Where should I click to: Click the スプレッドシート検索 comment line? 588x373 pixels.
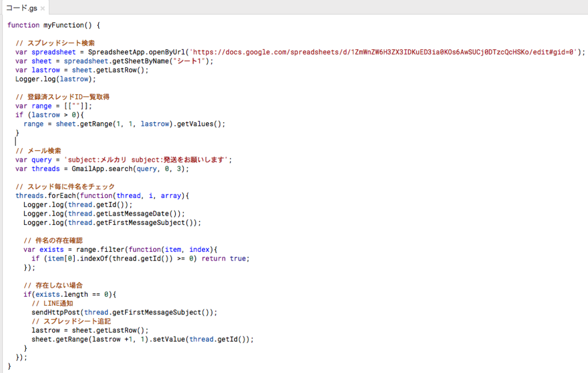click(x=55, y=43)
